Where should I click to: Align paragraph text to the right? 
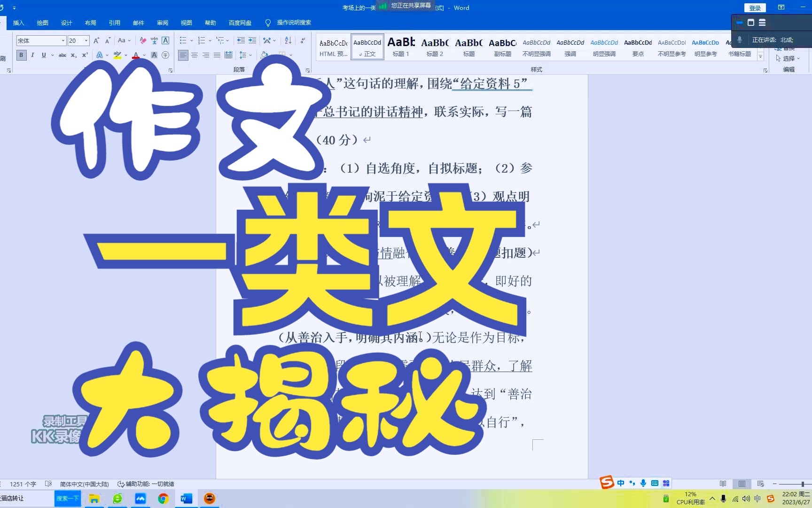[x=206, y=55]
